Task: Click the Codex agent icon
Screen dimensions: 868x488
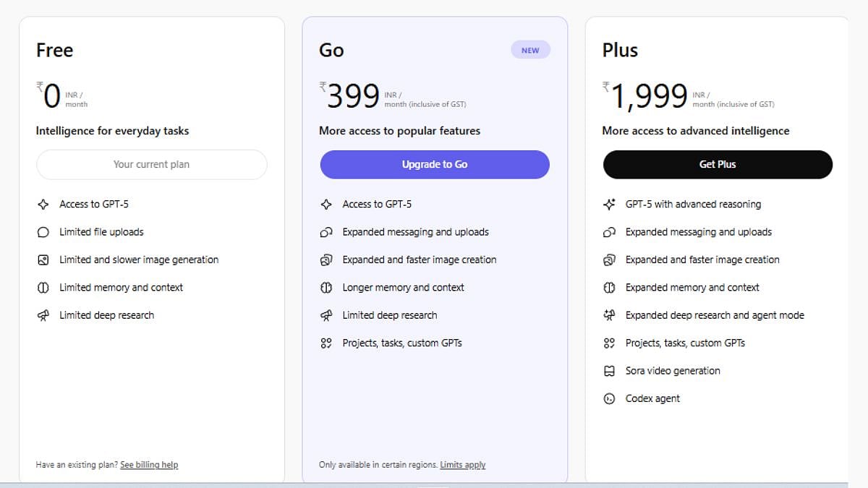Action: (x=609, y=398)
